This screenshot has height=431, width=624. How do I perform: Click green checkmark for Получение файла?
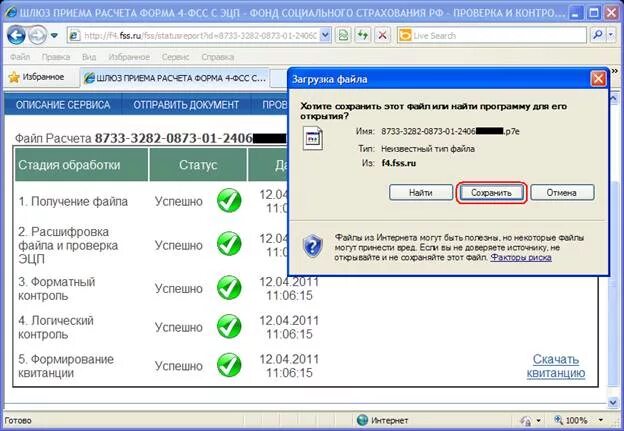pos(229,201)
